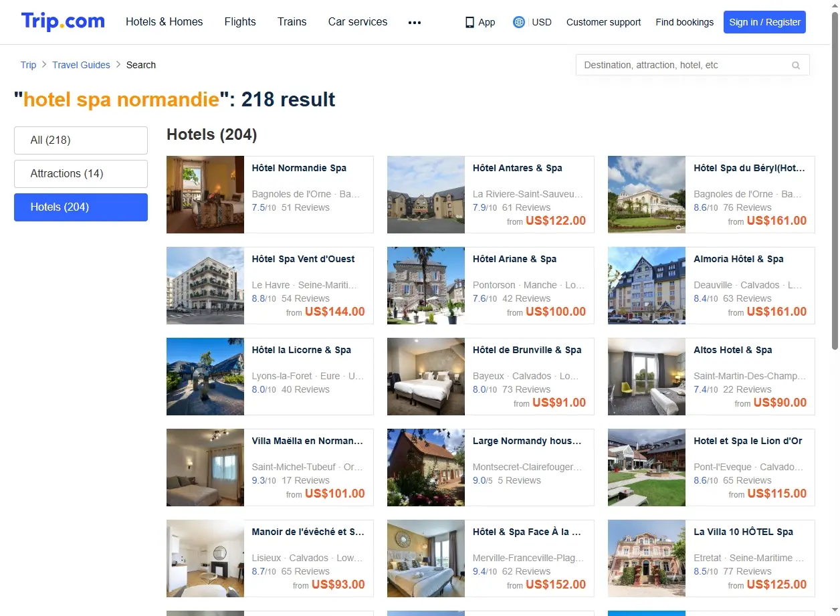The height and width of the screenshot is (616, 840).
Task: Open Find bookings link
Action: point(684,22)
